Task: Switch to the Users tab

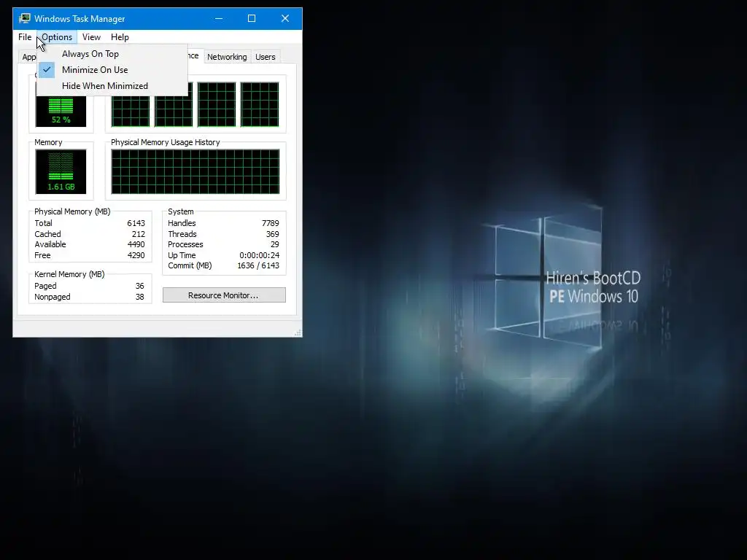Action: (266, 57)
